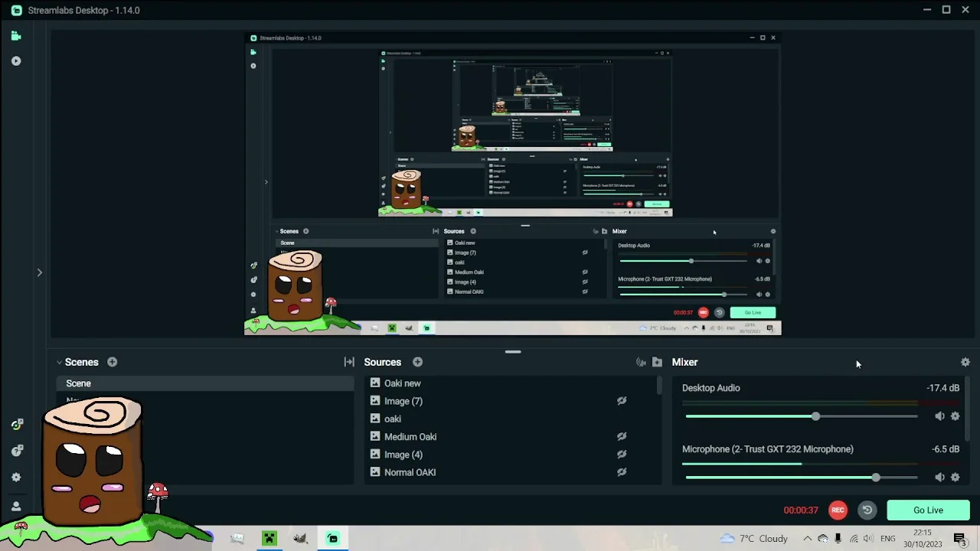Mute the Desktop Audio channel

939,416
